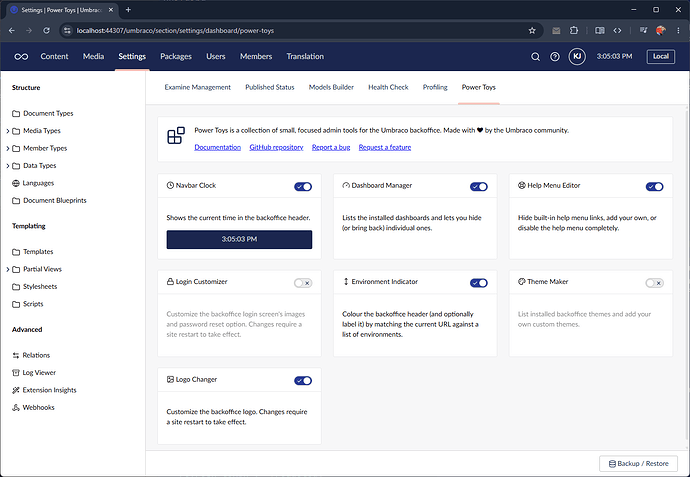Open the Translation section
This screenshot has width=690, height=477.
click(x=305, y=56)
